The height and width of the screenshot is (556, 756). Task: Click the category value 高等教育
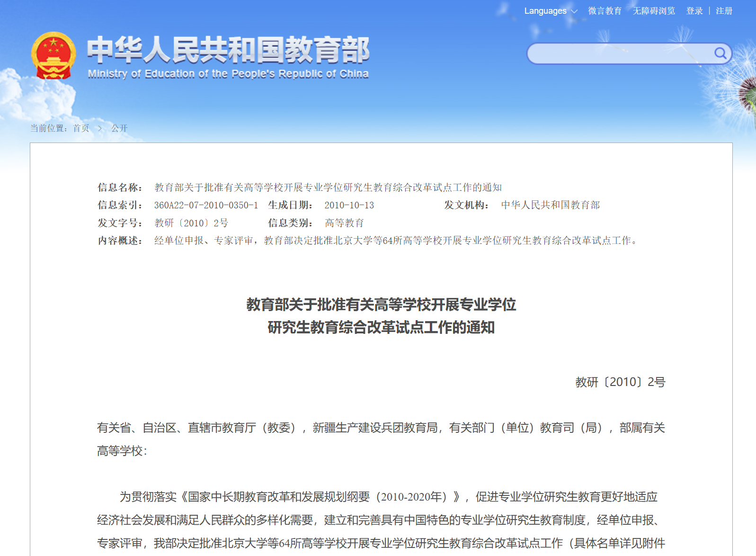(x=344, y=223)
